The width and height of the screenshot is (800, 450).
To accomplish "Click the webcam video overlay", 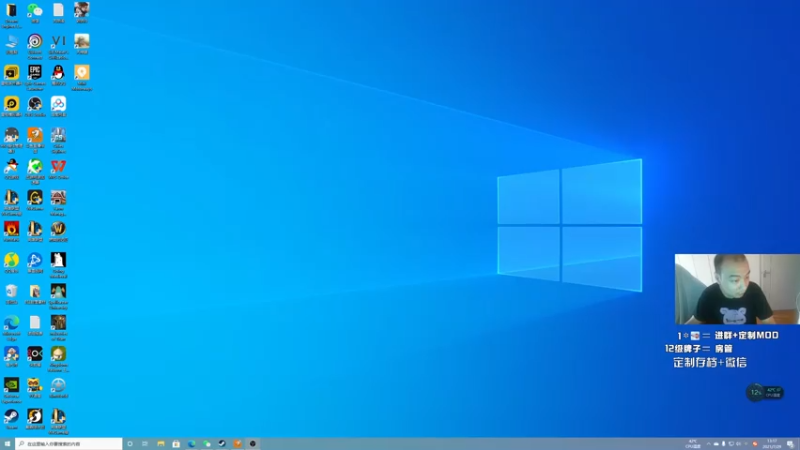I will pyautogui.click(x=737, y=289).
